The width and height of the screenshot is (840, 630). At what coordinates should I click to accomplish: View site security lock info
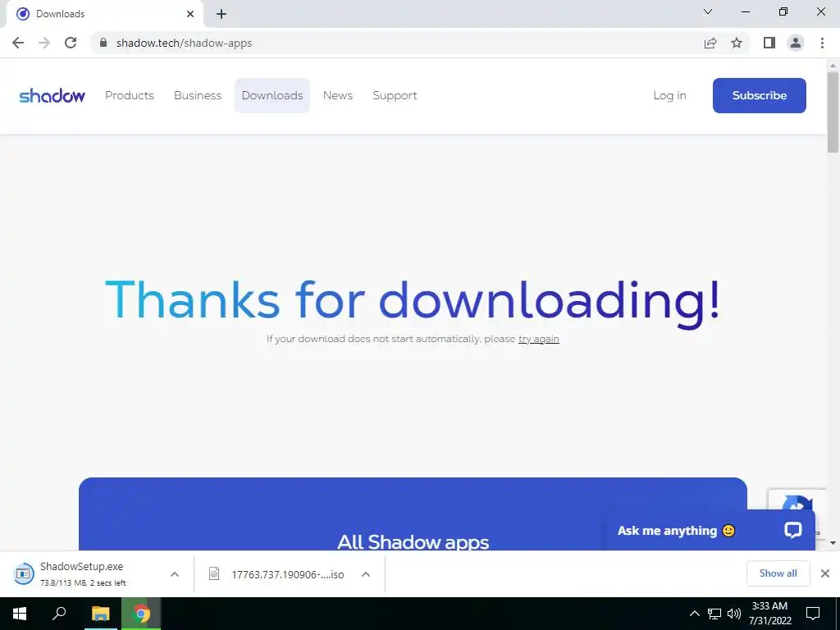pyautogui.click(x=103, y=43)
